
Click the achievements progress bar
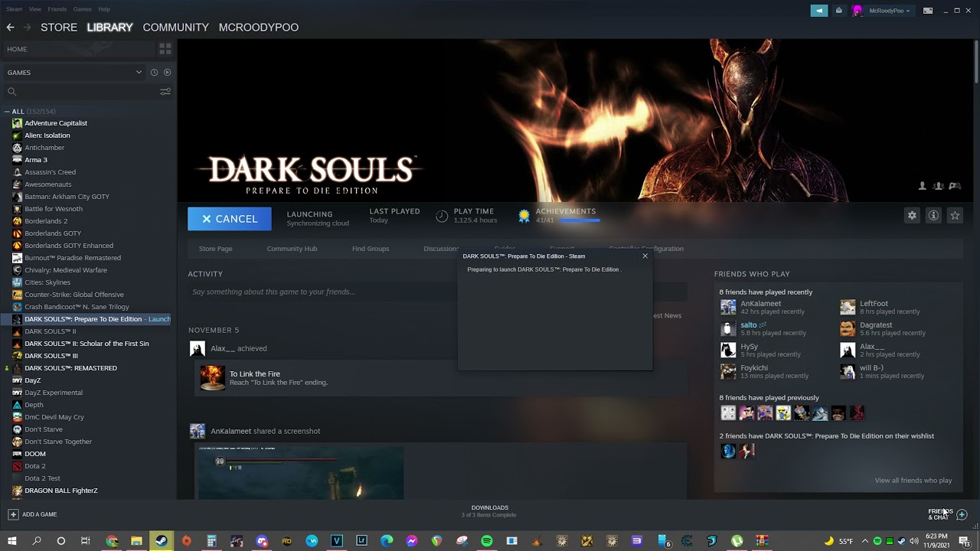click(580, 220)
